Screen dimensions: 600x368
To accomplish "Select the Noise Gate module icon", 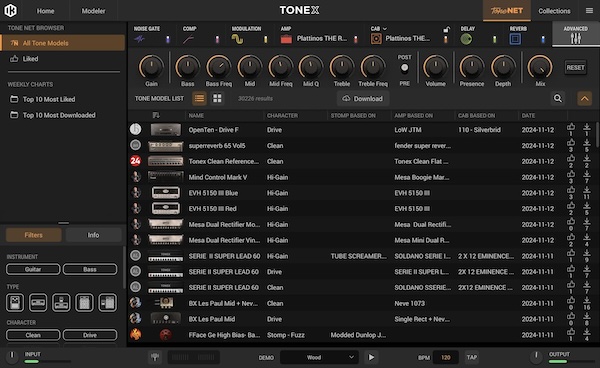I will (139, 39).
